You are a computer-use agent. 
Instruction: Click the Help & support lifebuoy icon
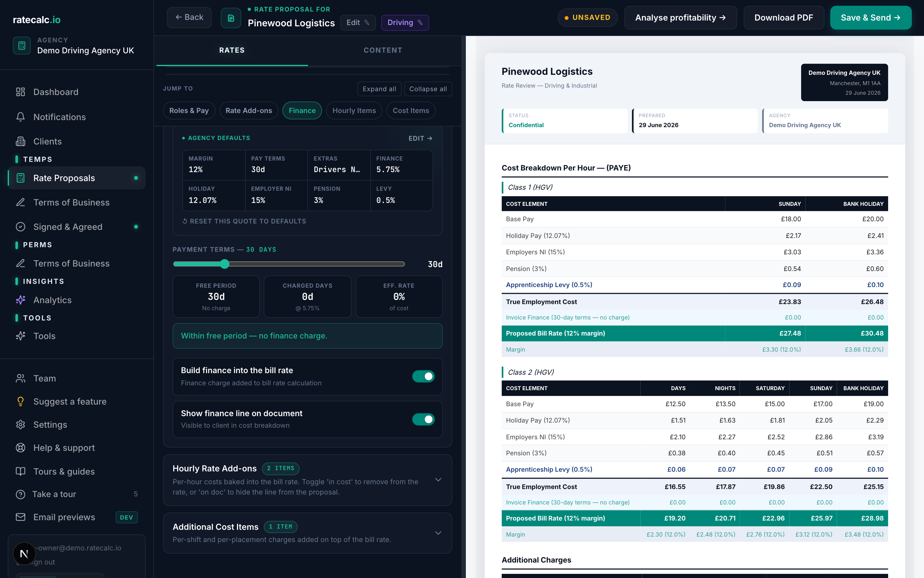pyautogui.click(x=21, y=448)
